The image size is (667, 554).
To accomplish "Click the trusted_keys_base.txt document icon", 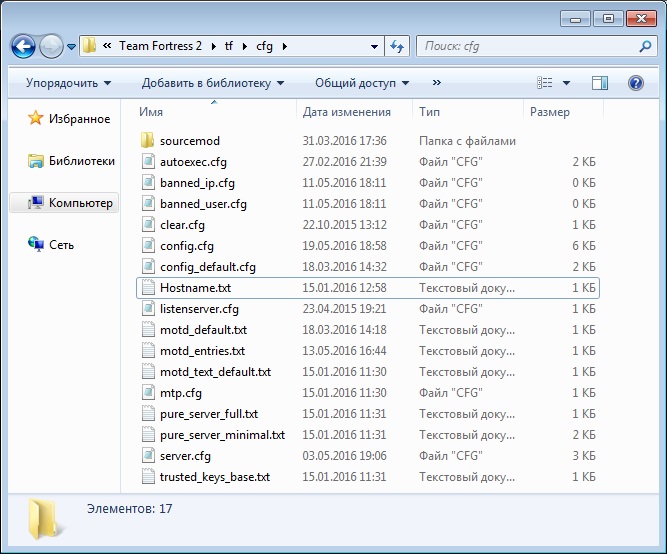I will [x=148, y=477].
